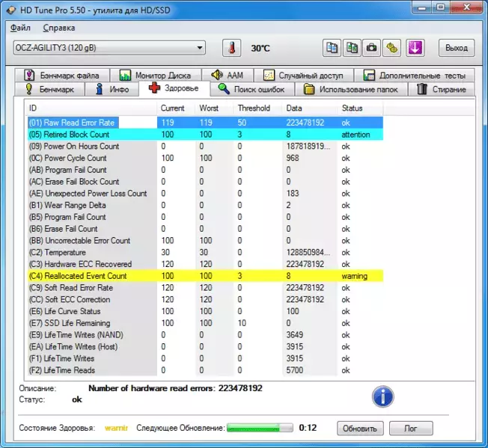The width and height of the screenshot is (488, 448).
Task: Click the Выход button
Action: click(x=457, y=48)
